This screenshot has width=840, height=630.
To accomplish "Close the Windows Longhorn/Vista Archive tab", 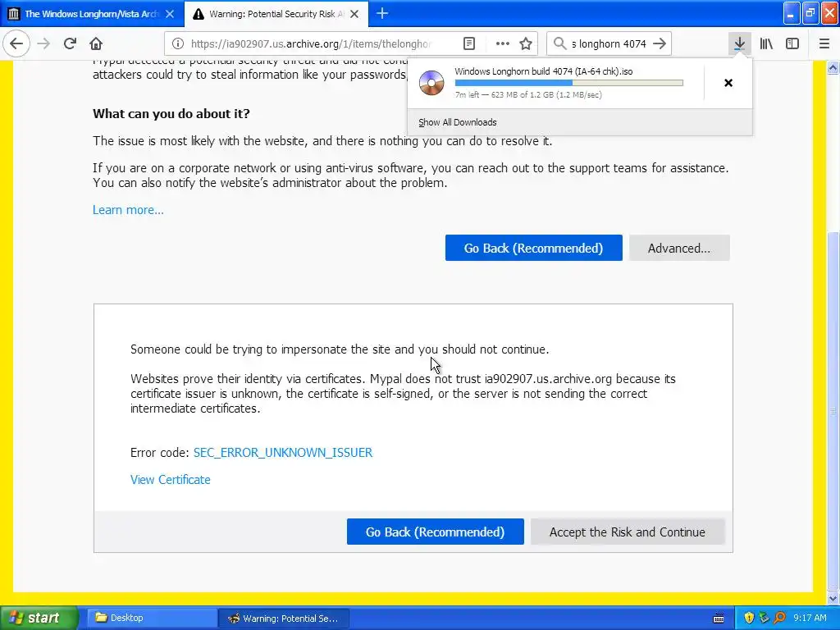I will coord(170,14).
